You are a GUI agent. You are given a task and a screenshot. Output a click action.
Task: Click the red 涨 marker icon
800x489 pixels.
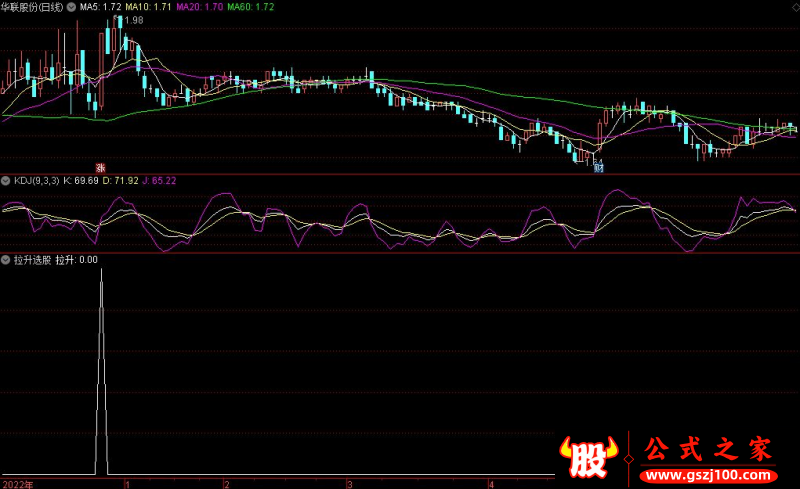click(100, 167)
